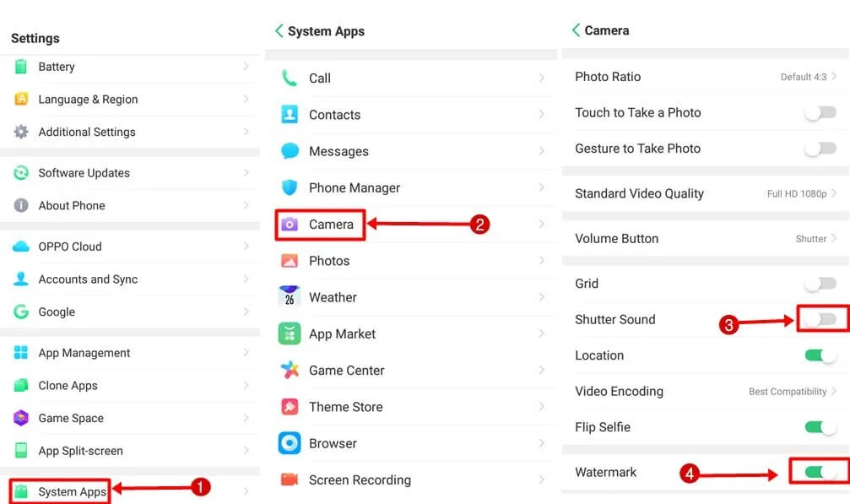Select the Screen Recording icon
The image size is (850, 504).
click(x=290, y=480)
